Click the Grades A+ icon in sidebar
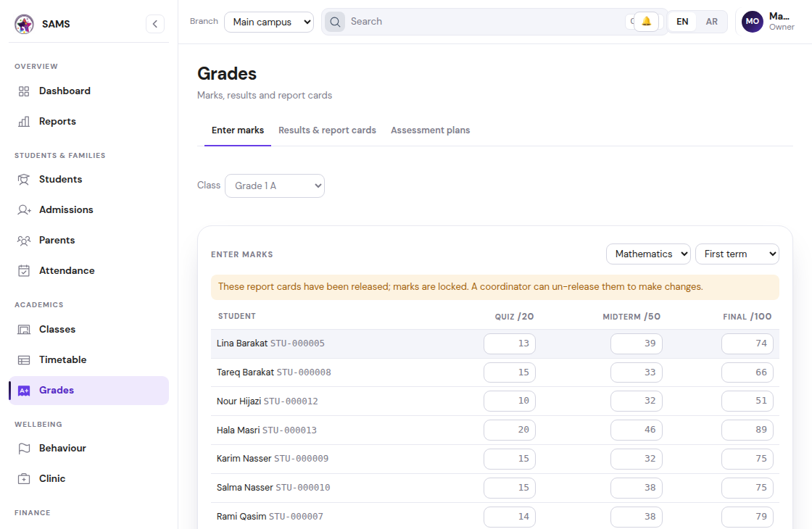The width and height of the screenshot is (812, 529). coord(24,391)
